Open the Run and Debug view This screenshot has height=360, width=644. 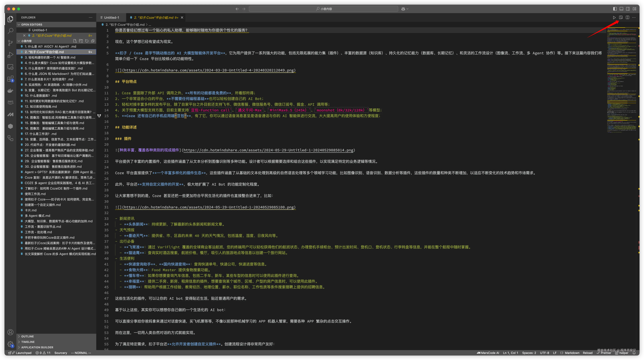10,55
